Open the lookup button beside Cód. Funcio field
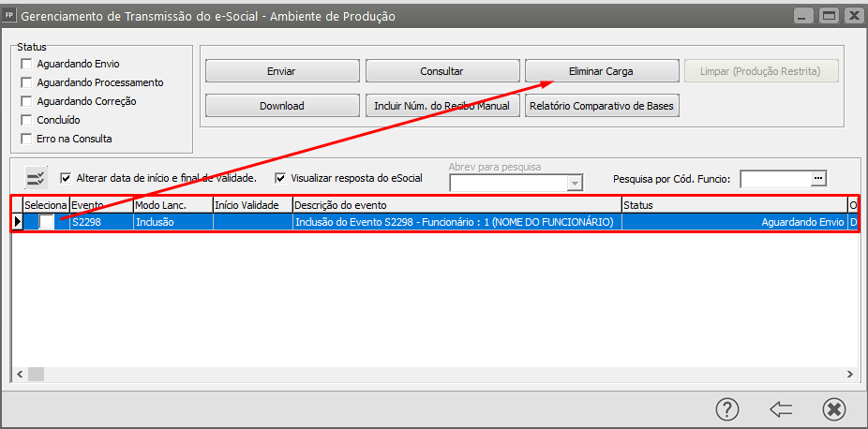The height and width of the screenshot is (429, 868). [x=818, y=178]
